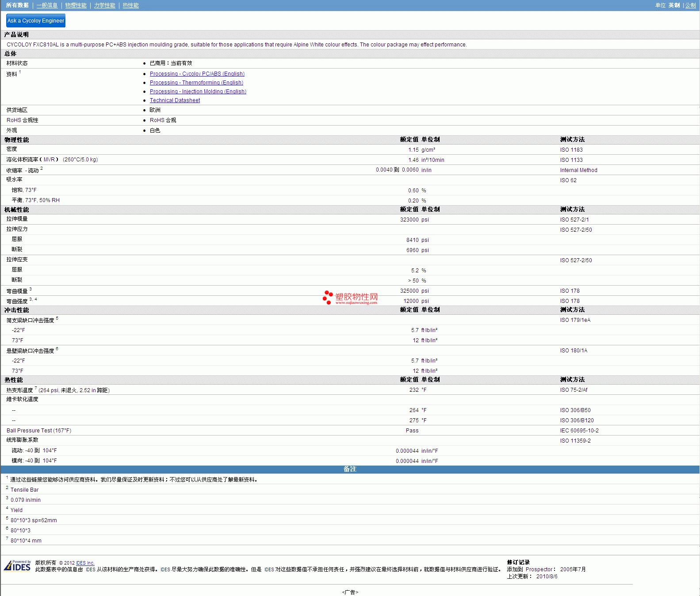
Task: Click the shrinkage value 0.0040 到 0.0060
Action: coord(397,170)
